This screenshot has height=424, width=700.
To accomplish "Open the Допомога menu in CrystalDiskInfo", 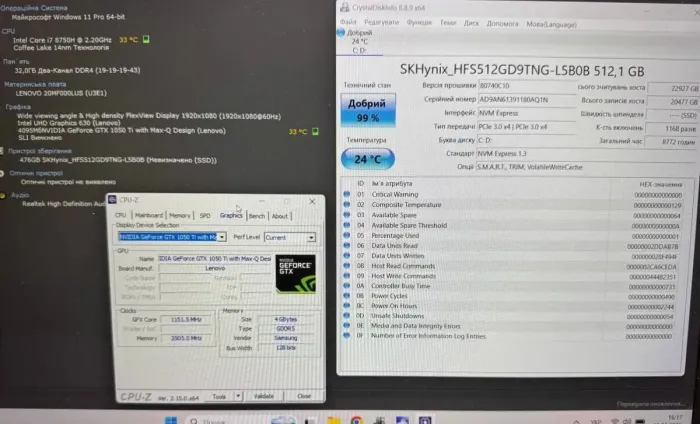I will pyautogui.click(x=502, y=24).
